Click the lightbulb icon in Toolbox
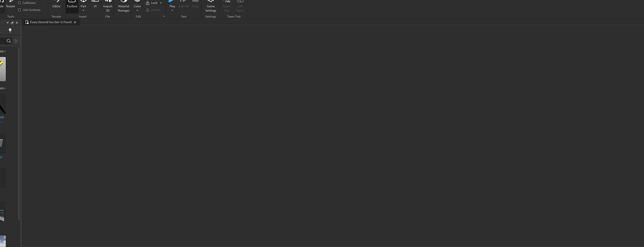Screen dimensions: 644x247 point(10,30)
